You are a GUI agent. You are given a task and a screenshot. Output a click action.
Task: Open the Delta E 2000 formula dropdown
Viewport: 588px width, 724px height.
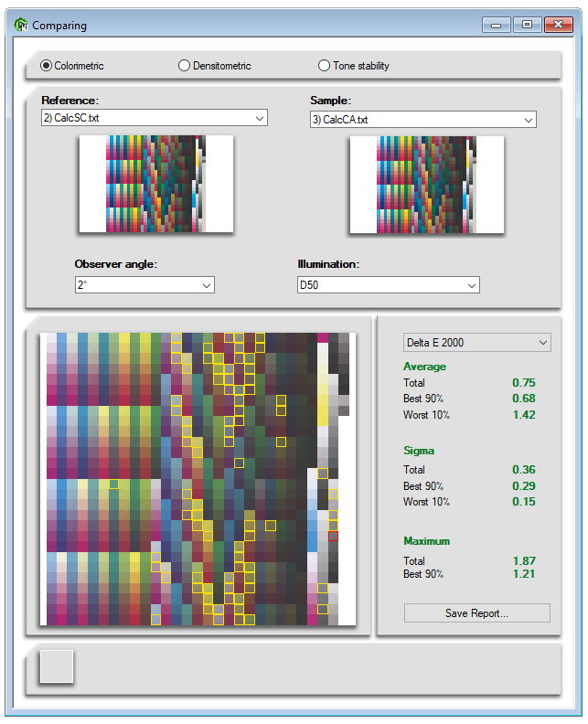(477, 343)
